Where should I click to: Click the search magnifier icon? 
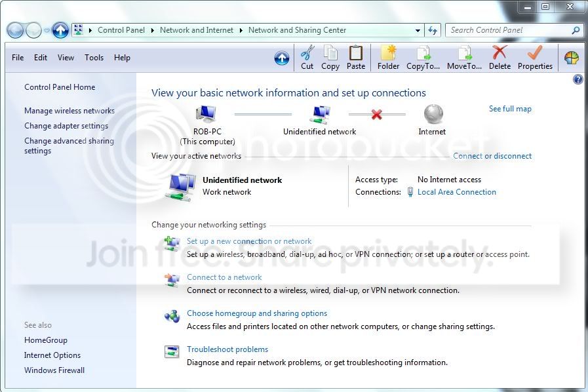[x=576, y=30]
